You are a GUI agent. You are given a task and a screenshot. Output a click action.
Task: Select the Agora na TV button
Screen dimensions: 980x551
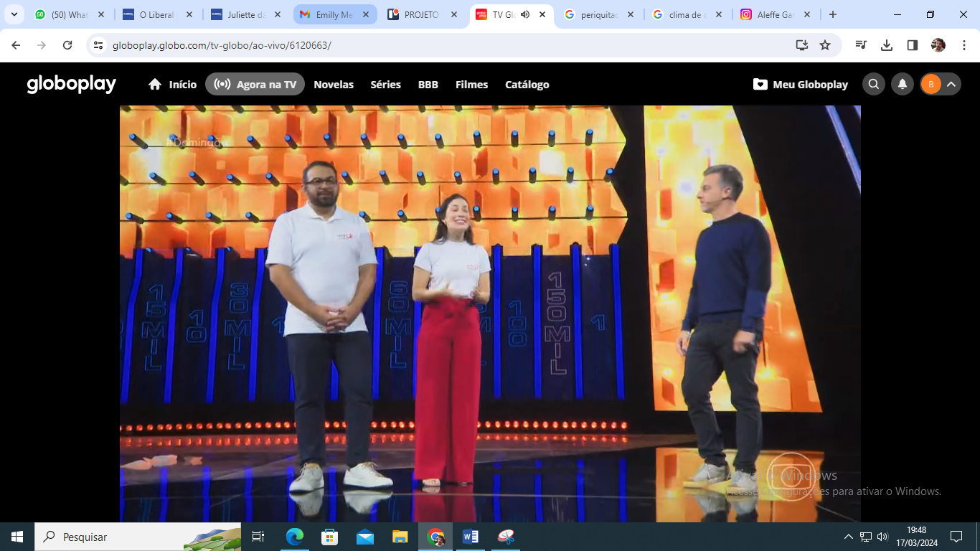pyautogui.click(x=255, y=85)
